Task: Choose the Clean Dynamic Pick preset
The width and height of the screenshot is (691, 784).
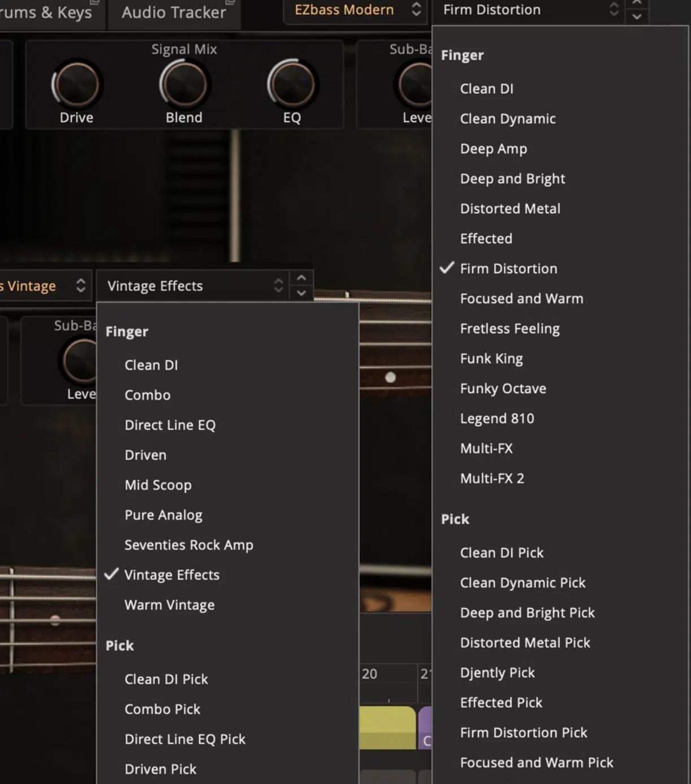Action: (x=560, y=583)
